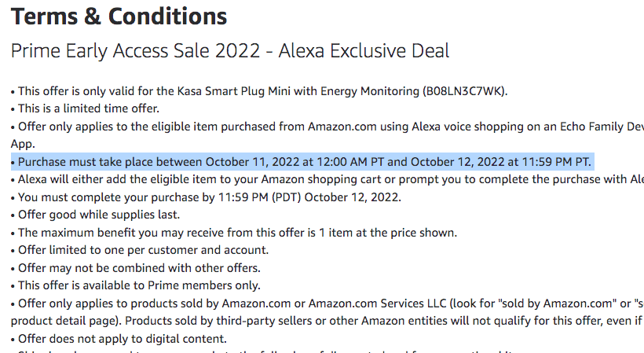Click Offer may not be combined line
The image size is (644, 353).
click(x=136, y=268)
